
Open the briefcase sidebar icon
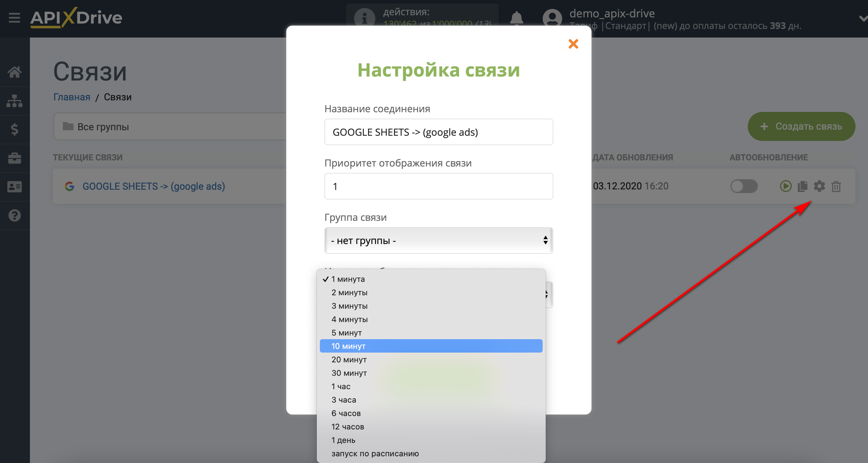[x=14, y=158]
